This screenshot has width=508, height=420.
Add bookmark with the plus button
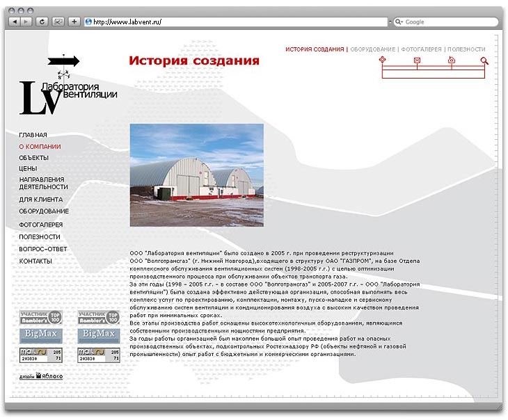point(74,22)
